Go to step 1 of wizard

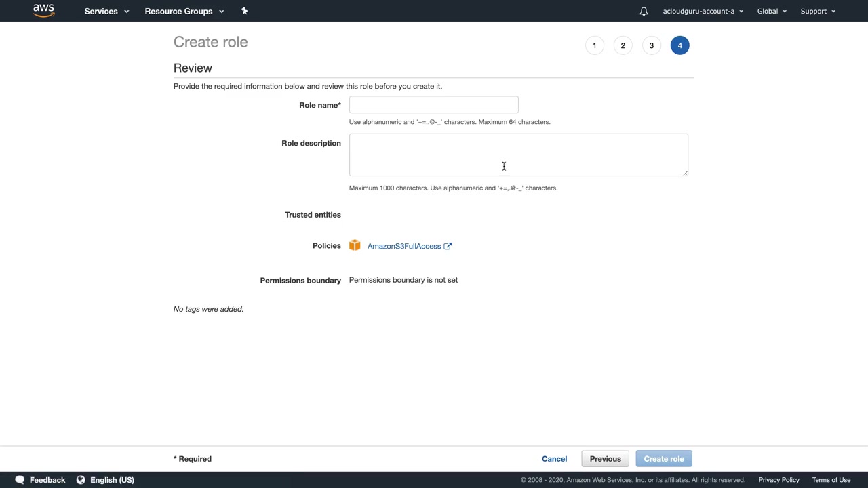[594, 45]
